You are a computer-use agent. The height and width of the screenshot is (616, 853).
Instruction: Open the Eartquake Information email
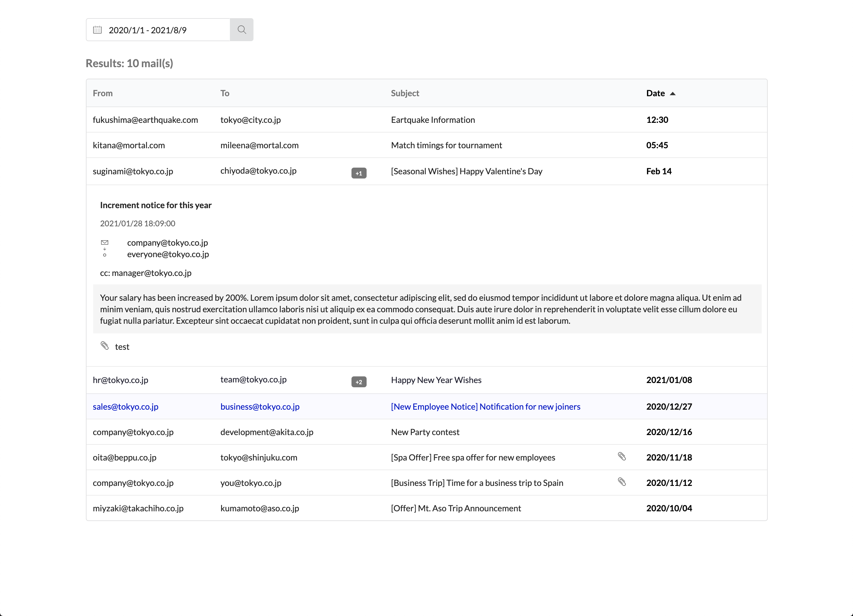click(433, 120)
